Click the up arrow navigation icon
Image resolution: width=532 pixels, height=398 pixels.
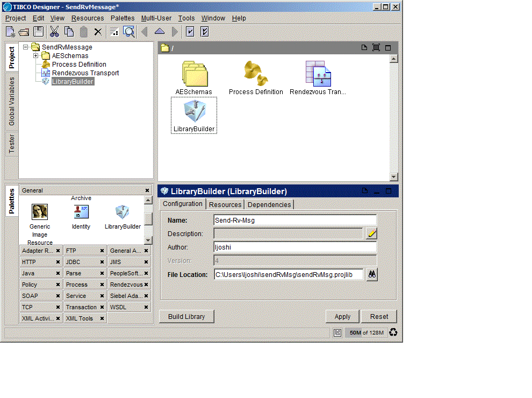pyautogui.click(x=160, y=32)
